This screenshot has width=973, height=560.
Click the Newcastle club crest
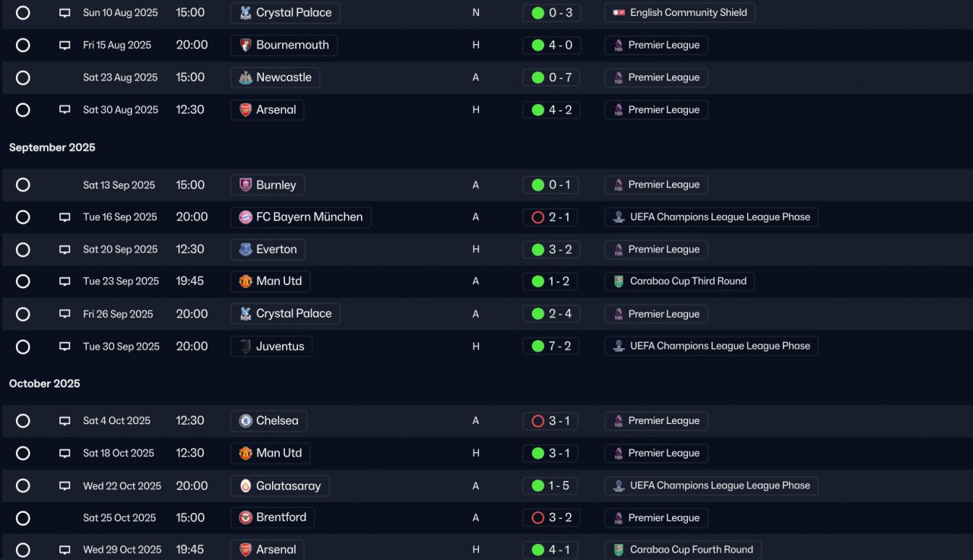(246, 78)
